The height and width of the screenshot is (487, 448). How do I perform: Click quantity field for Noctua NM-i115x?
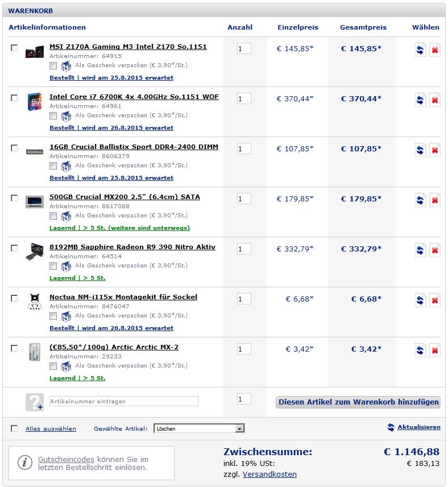(x=244, y=299)
